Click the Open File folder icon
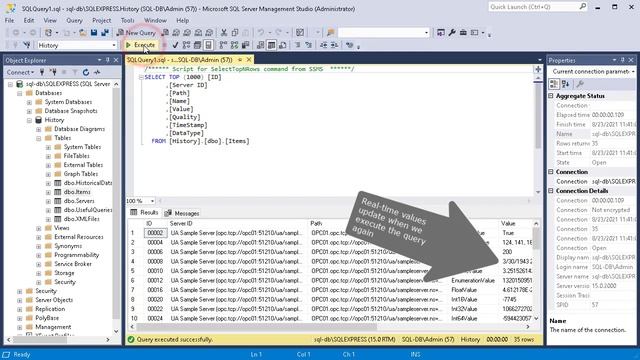Screen dimensions: 640x360 82,32
